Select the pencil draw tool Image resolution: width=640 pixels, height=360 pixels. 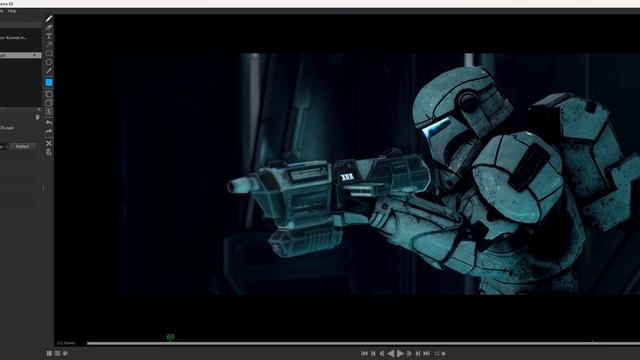tap(49, 19)
